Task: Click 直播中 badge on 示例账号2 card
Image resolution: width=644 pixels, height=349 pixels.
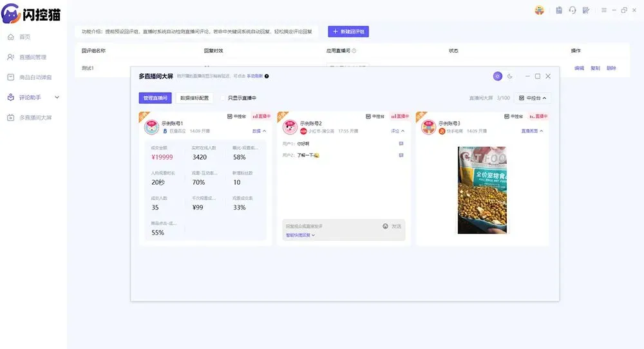Action: [x=400, y=117]
